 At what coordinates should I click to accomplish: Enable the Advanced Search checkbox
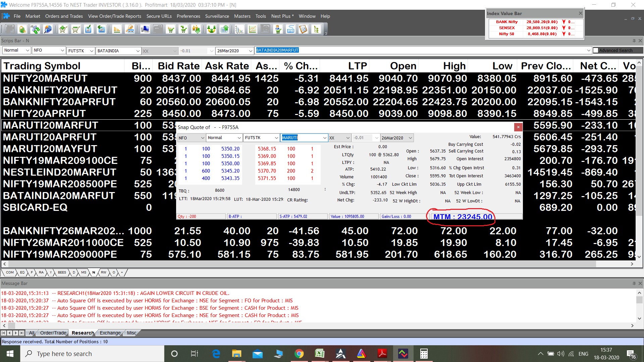tap(596, 50)
